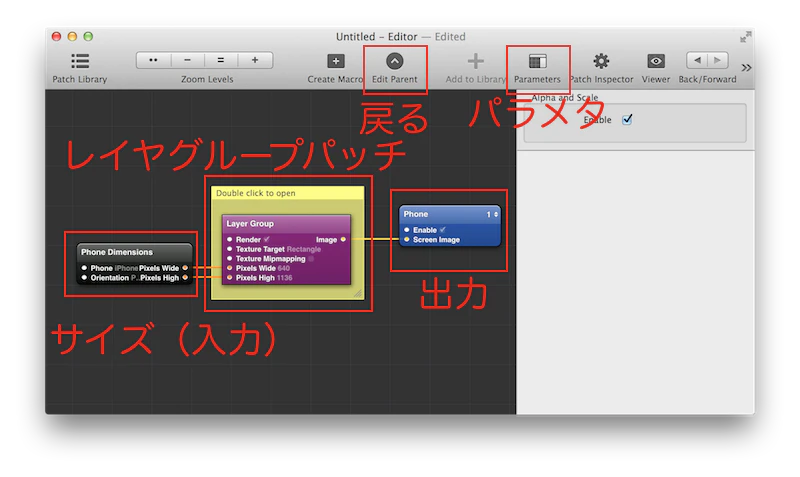Click the Pixels High 1136 value
800x477 pixels.
pyautogui.click(x=285, y=278)
